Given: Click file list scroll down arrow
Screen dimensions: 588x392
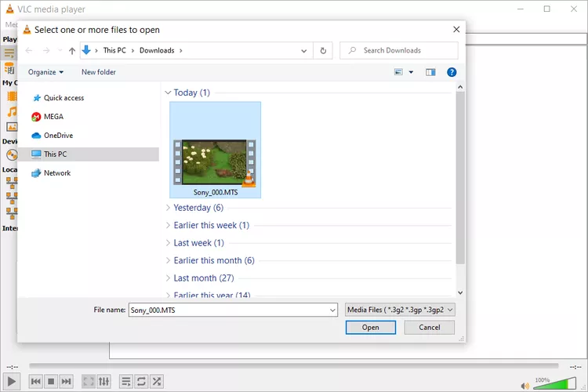Looking at the screenshot, I should [x=460, y=292].
